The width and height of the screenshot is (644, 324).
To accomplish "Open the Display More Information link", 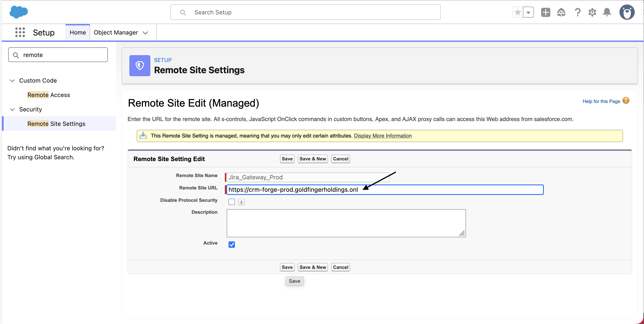I will [383, 136].
